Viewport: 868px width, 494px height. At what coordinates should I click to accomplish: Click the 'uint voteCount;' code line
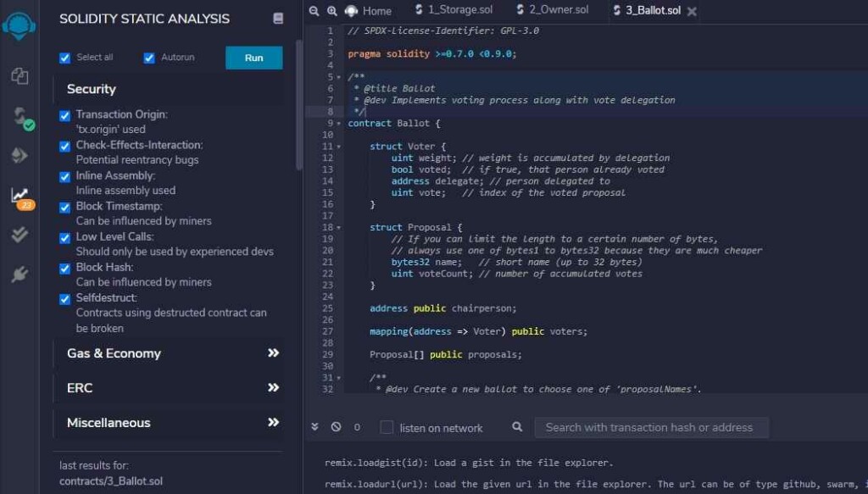tap(516, 274)
